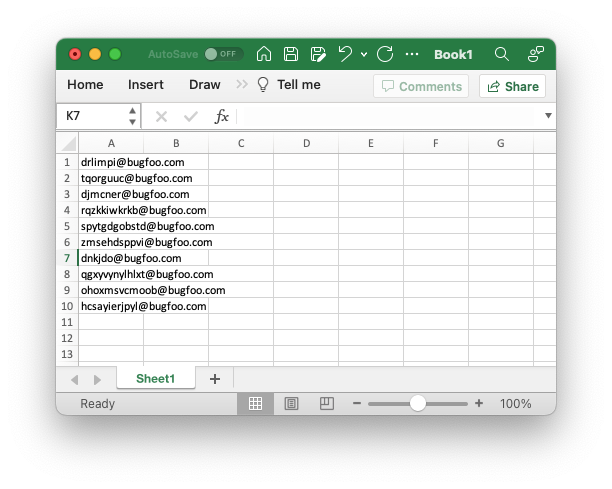Open the undo history dropdown arrow

364,54
